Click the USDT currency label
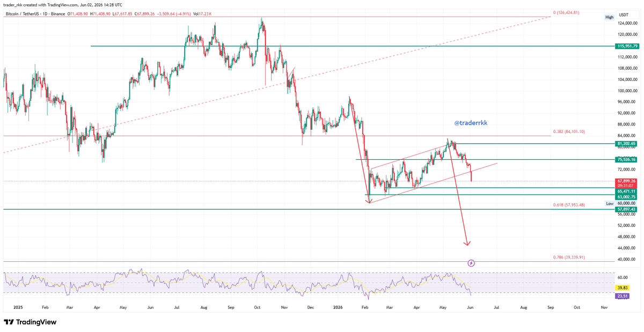 (x=624, y=15)
